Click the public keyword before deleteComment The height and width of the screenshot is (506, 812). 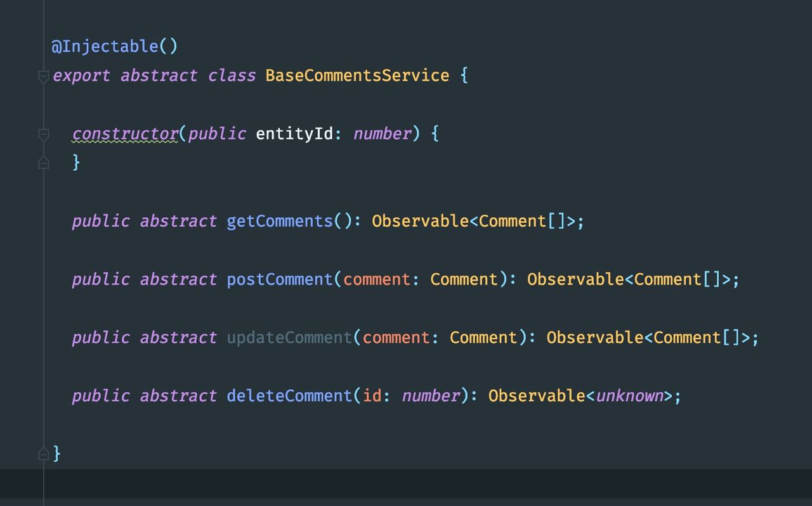[101, 396]
